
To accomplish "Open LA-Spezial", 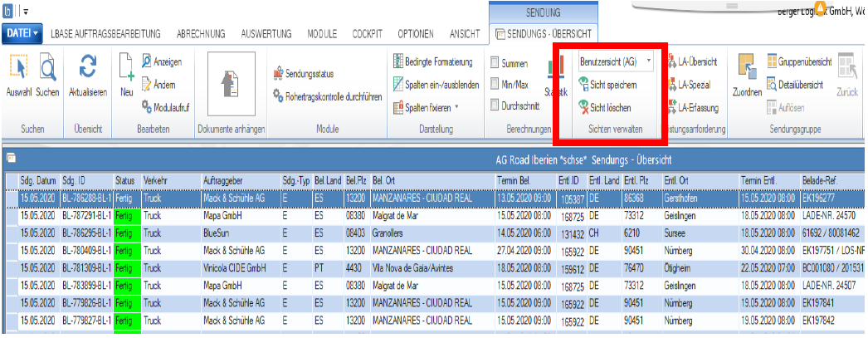I will 690,84.
